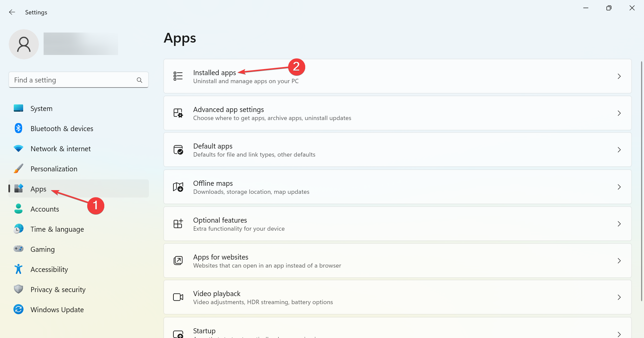Viewport: 644px width, 338px height.
Task: Click the Installed apps list icon
Action: click(178, 76)
